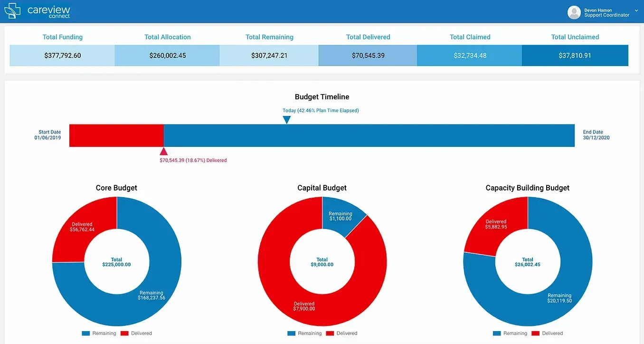
Task: Click the Core Budget chart title
Action: click(116, 188)
